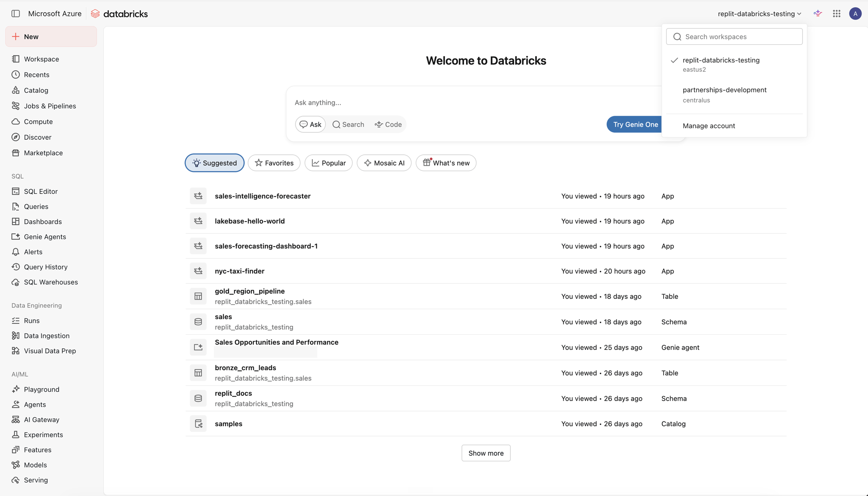Image resolution: width=868 pixels, height=496 pixels.
Task: Open the Databricks Assistant sparkle icon
Action: coord(818,13)
